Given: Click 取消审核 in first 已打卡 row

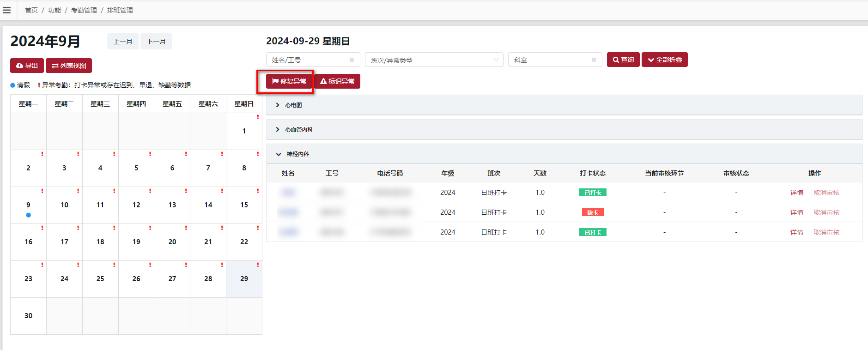Looking at the screenshot, I should (826, 193).
